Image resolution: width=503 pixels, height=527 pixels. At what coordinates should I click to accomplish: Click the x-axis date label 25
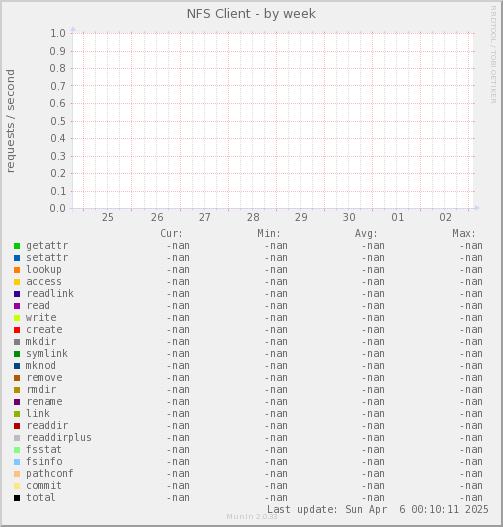point(108,217)
